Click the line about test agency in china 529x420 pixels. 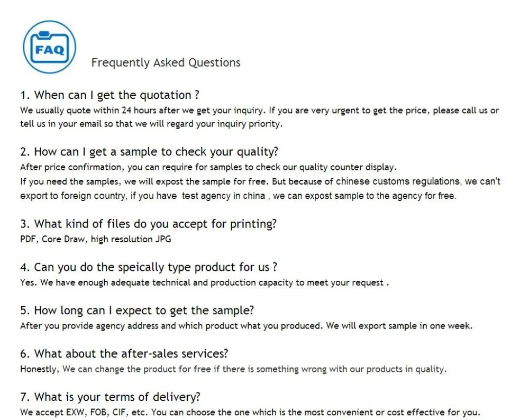(x=238, y=196)
